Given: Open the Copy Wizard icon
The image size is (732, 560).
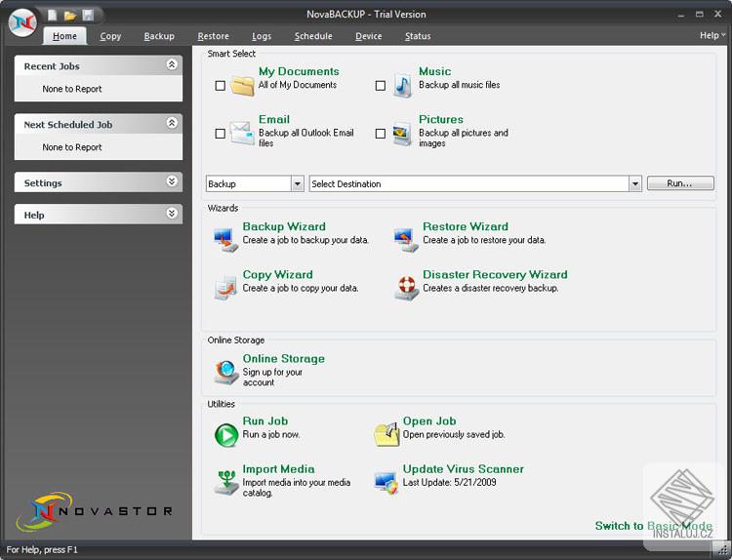Looking at the screenshot, I should 226,288.
